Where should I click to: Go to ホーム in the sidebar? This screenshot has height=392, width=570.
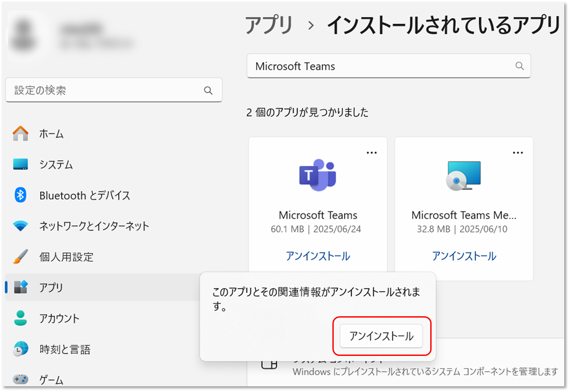(52, 134)
